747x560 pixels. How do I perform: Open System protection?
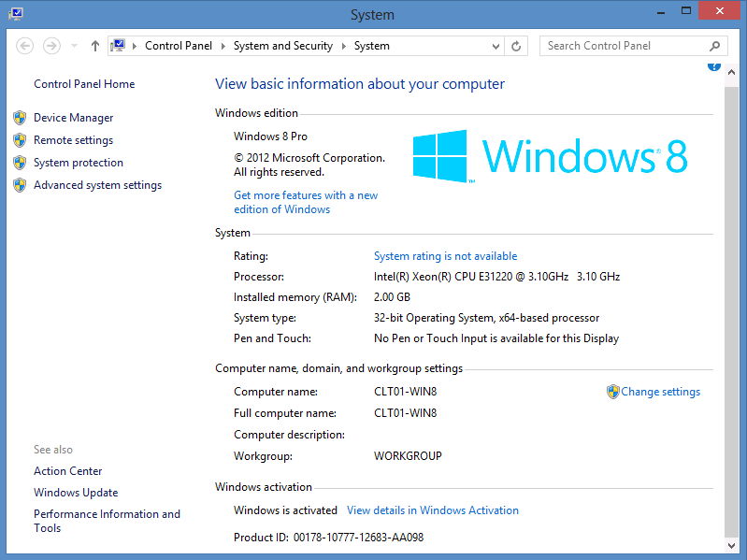click(79, 163)
